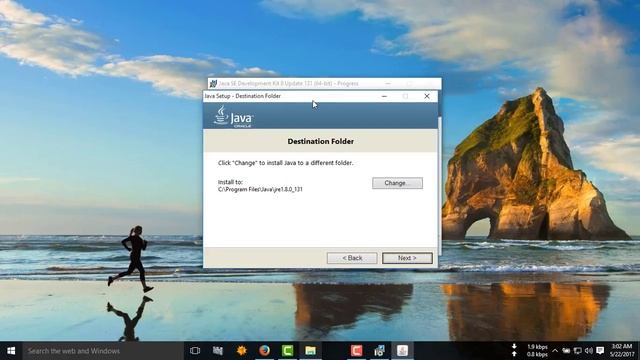Close the Java Setup Destination Folder dialog
The image size is (640, 360).
[x=427, y=96]
